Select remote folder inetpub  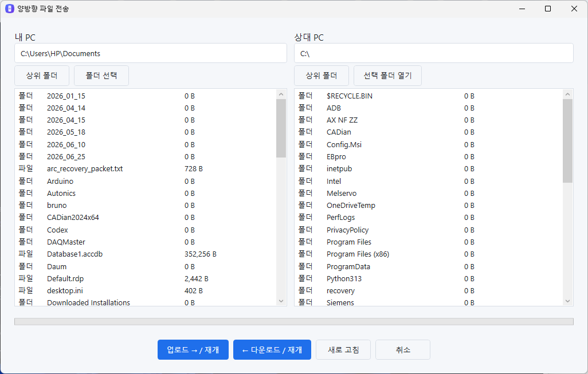click(x=428, y=168)
